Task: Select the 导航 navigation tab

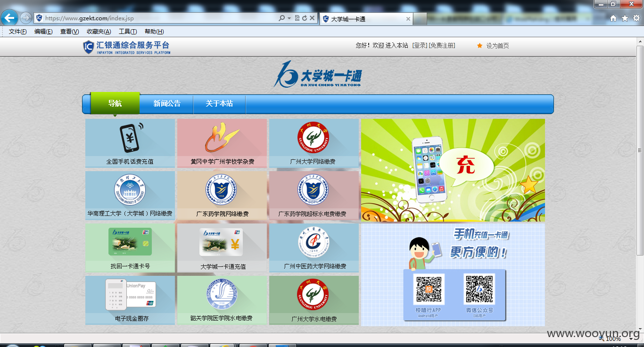Action: (115, 103)
